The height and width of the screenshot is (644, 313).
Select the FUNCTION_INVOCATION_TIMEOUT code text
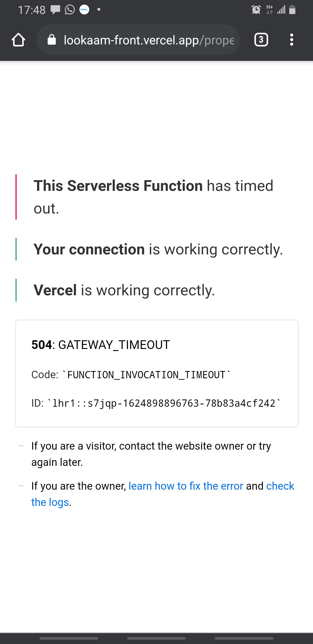click(130, 375)
